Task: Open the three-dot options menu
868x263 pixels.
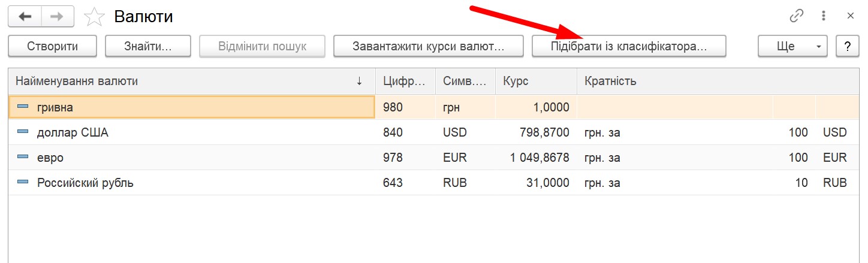Action: [824, 16]
